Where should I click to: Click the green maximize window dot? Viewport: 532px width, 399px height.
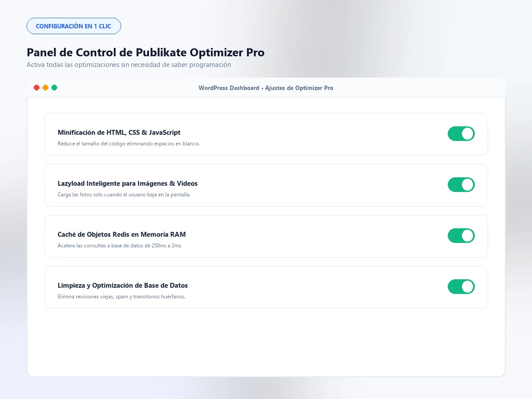click(54, 88)
